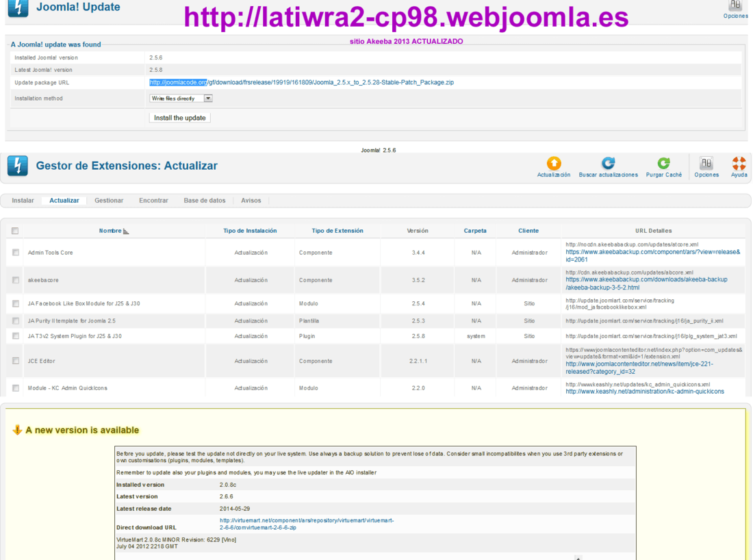Click the JCE Editor name cell
The height and width of the screenshot is (560, 753).
pyautogui.click(x=41, y=361)
